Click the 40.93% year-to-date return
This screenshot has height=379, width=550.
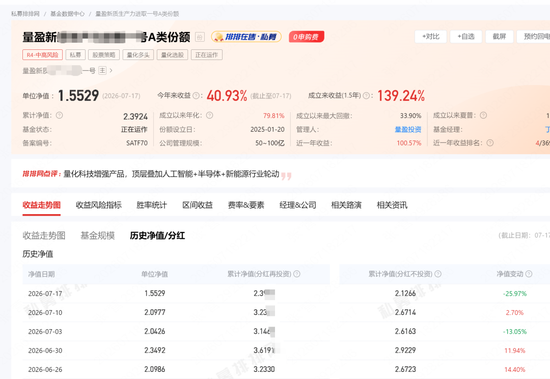227,95
